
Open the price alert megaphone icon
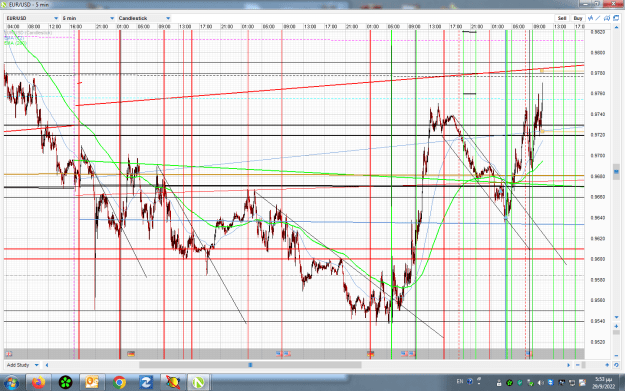tap(607, 18)
